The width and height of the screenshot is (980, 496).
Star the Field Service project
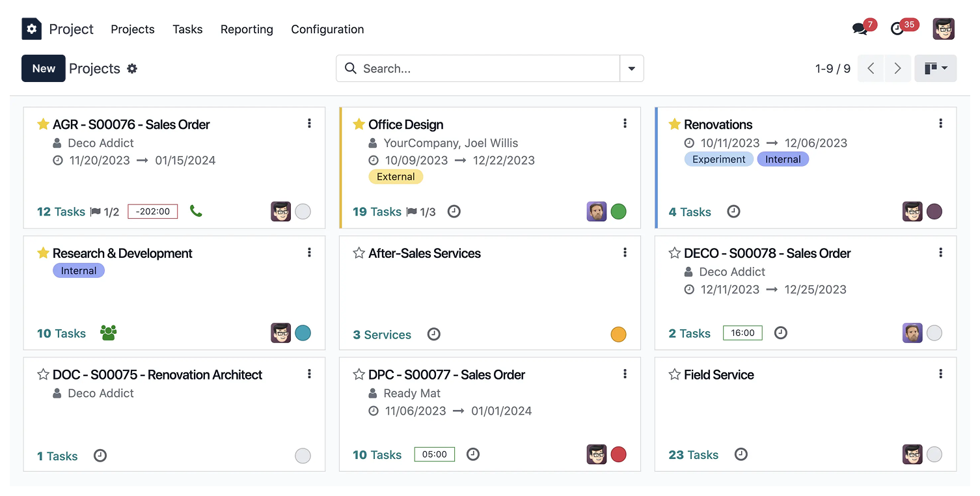[x=674, y=375]
